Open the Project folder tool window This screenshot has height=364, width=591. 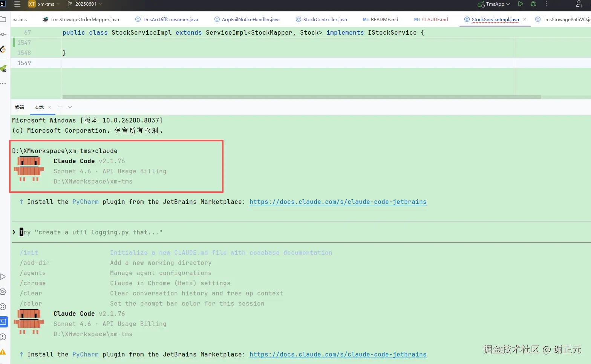[x=3, y=19]
